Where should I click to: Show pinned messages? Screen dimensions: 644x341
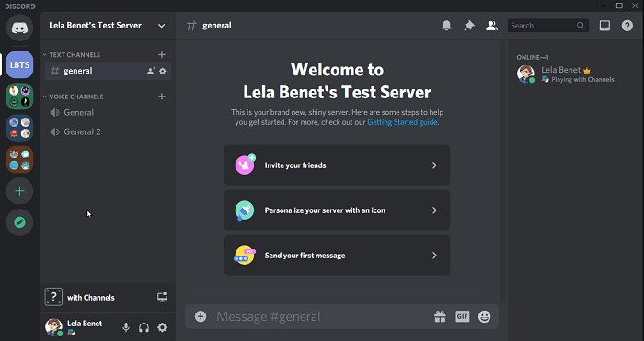coord(469,26)
